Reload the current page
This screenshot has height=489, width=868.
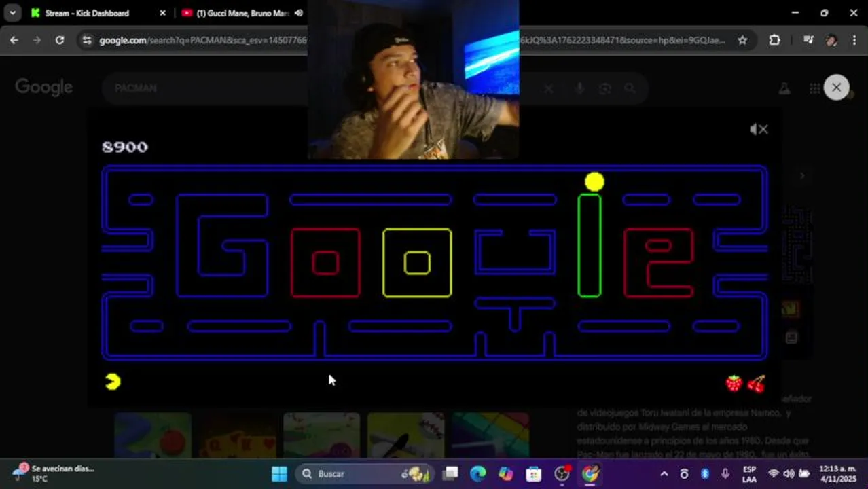click(60, 40)
